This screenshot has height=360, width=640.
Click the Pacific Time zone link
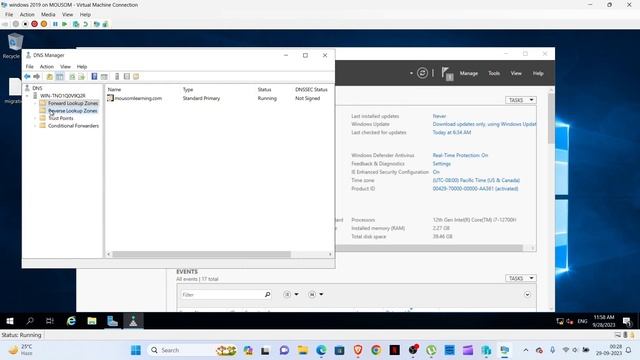pos(476,180)
